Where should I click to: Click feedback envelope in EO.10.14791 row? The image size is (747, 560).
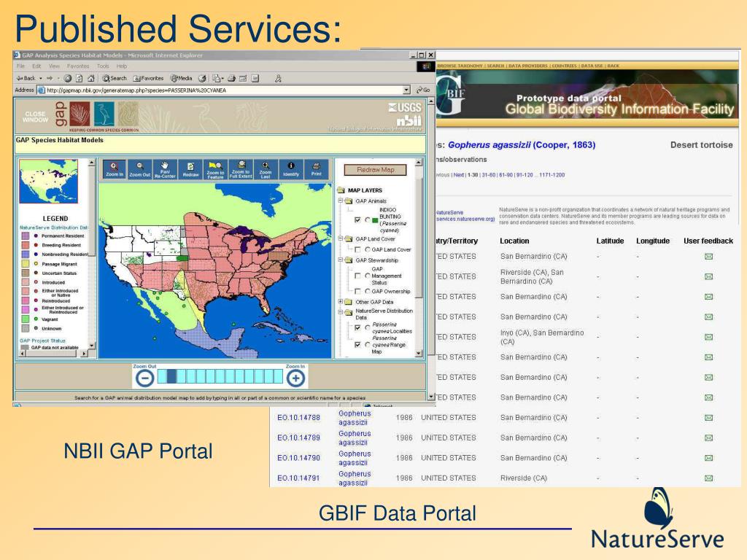point(708,478)
